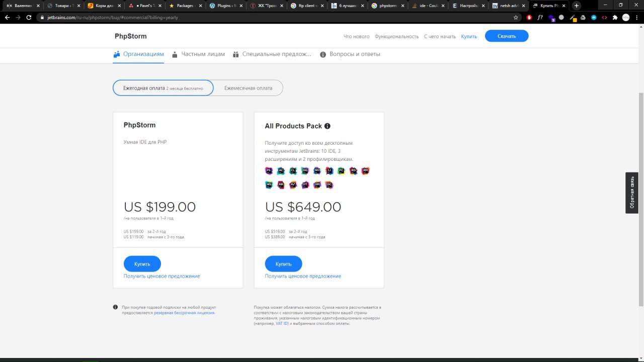Click the dotCover DC product icon
This screenshot has height=362, width=644.
click(329, 185)
